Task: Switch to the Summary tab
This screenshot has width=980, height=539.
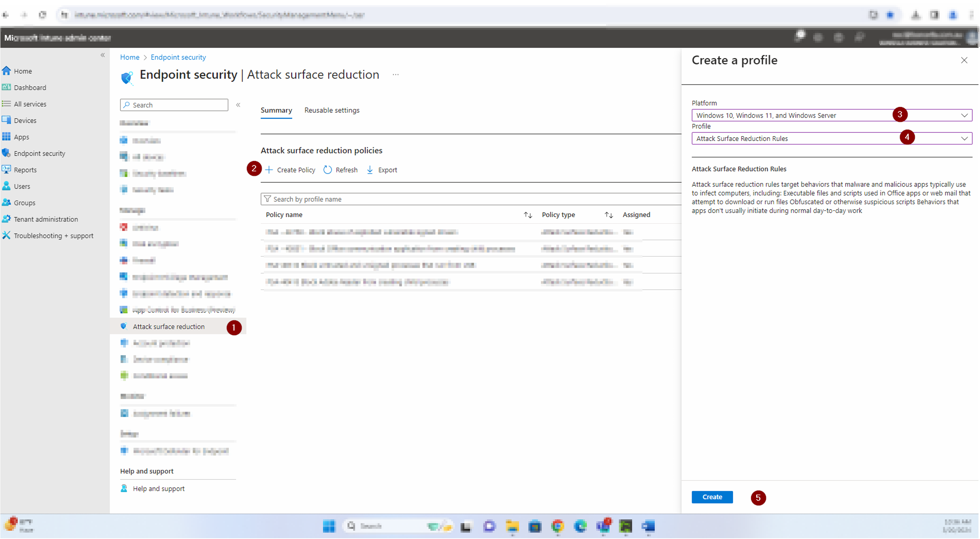Action: 276,110
